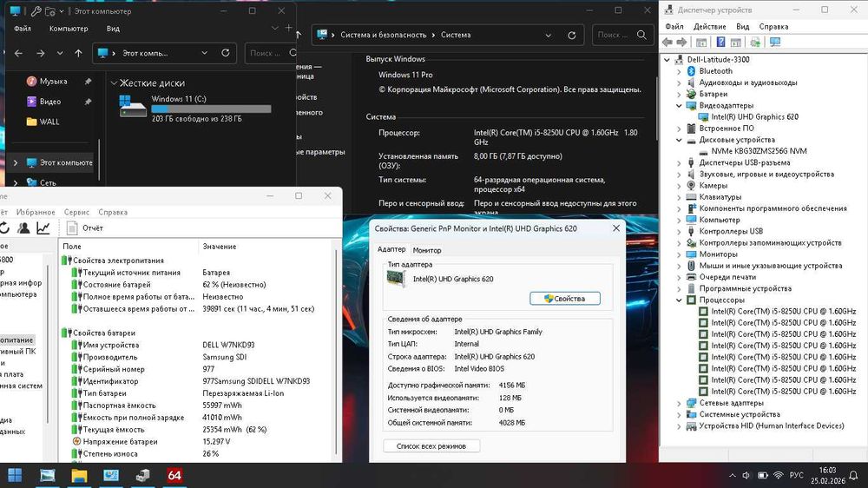Click the user icon in AIDA64 toolbar
Screen dimensions: 868x488
click(23, 228)
